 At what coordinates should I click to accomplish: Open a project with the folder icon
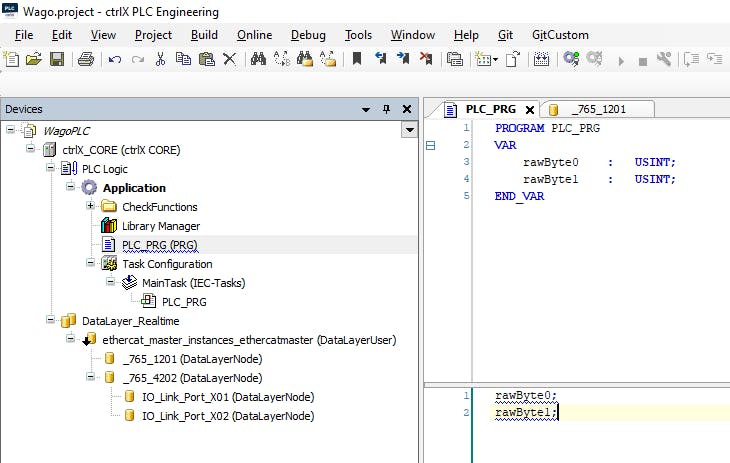tap(34, 59)
